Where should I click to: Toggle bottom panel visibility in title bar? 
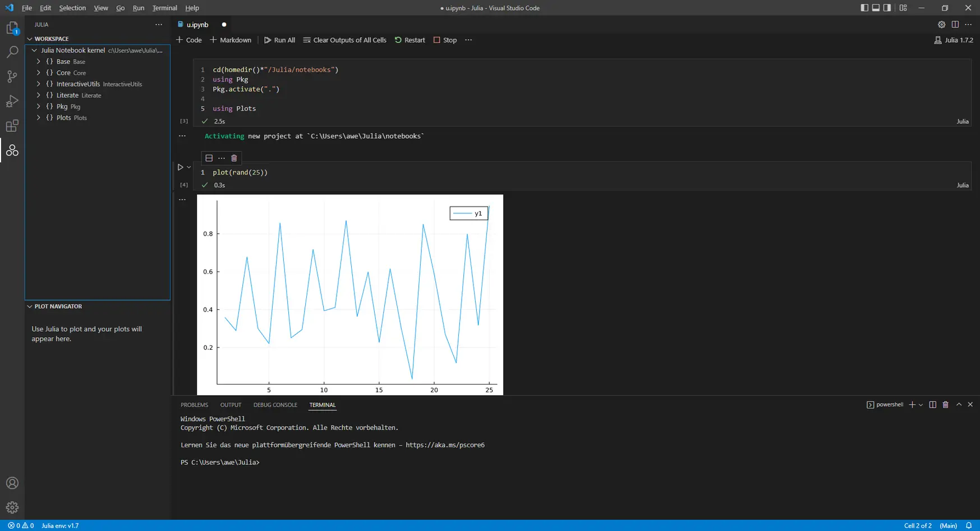(x=876, y=8)
